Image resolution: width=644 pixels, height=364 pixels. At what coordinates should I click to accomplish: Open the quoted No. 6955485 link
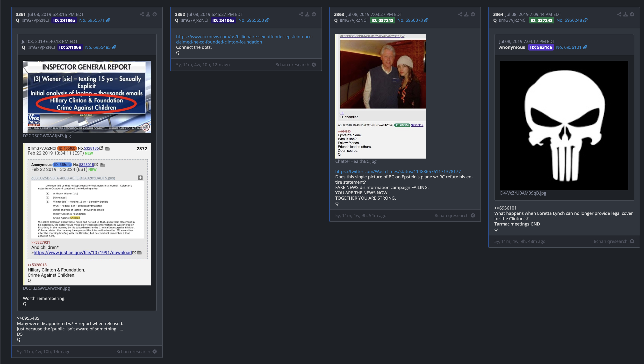tap(98, 47)
